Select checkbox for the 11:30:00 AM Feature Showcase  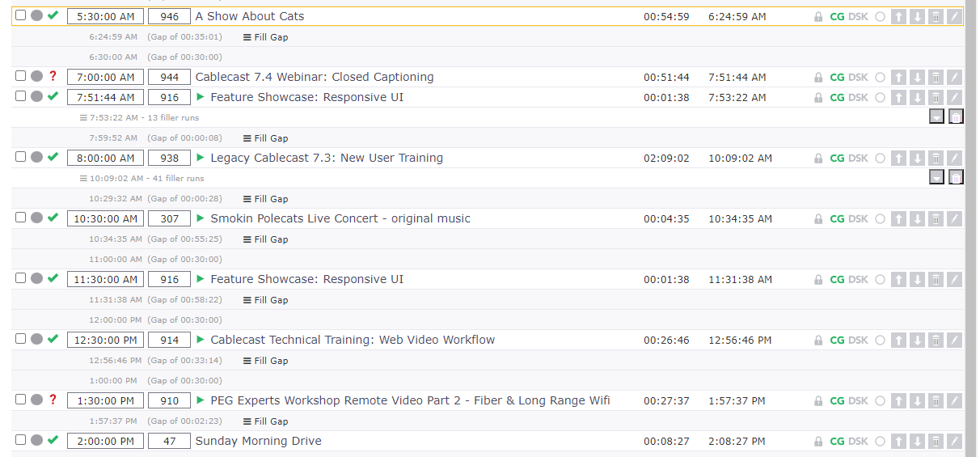21,278
